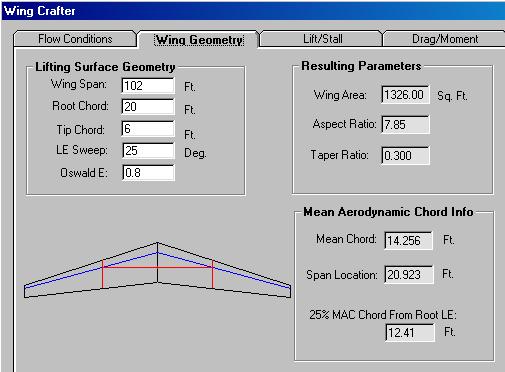The height and width of the screenshot is (372, 505).
Task: Select the 25% MAC Chord value 12.41
Action: (410, 333)
